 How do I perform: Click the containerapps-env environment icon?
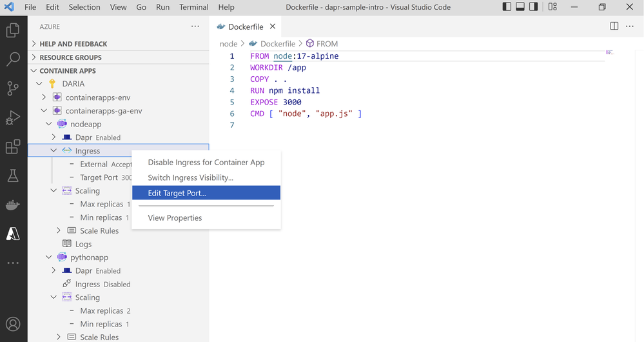(57, 97)
